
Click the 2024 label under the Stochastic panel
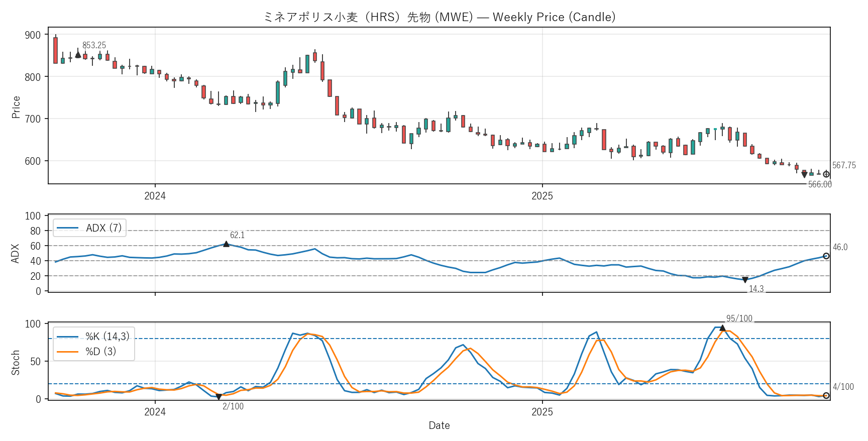[155, 412]
